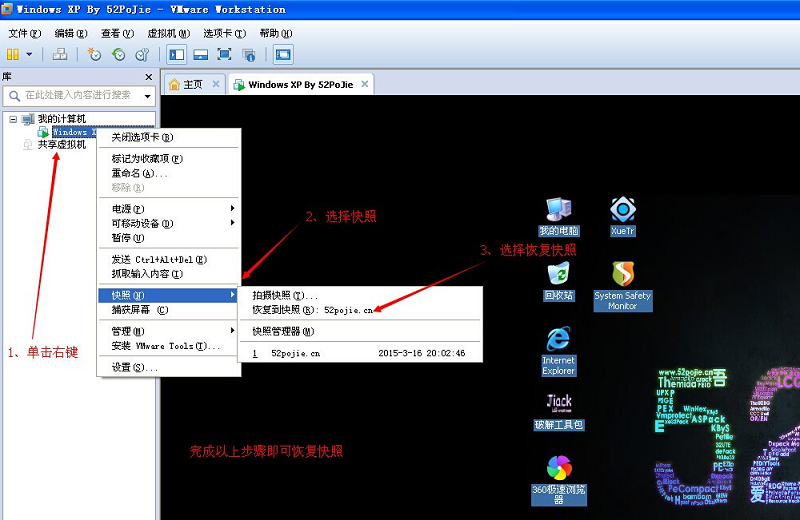
Task: Expand the 可移动设备 submenu
Action: [x=168, y=224]
